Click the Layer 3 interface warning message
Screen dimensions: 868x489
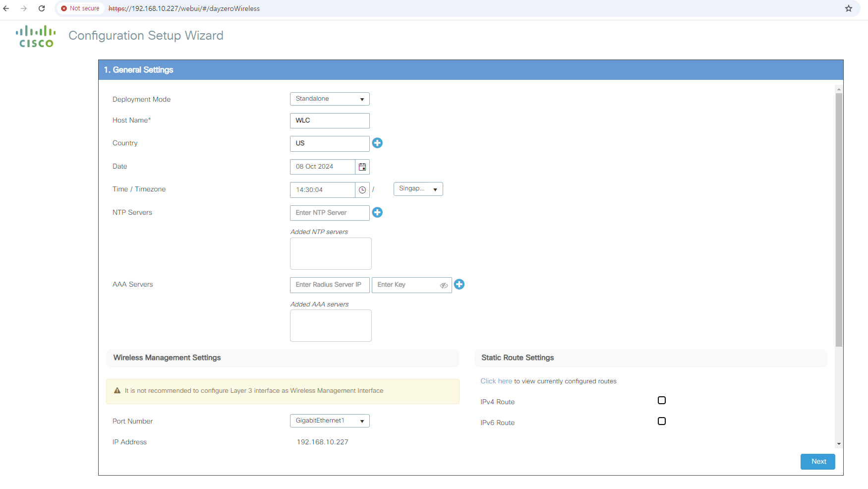point(283,391)
